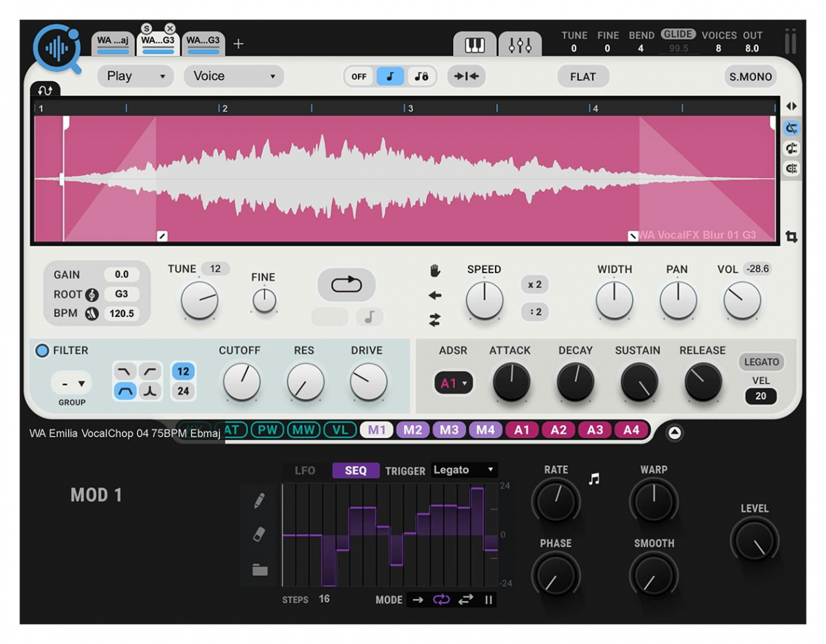Open the keyboard view icon

click(474, 45)
